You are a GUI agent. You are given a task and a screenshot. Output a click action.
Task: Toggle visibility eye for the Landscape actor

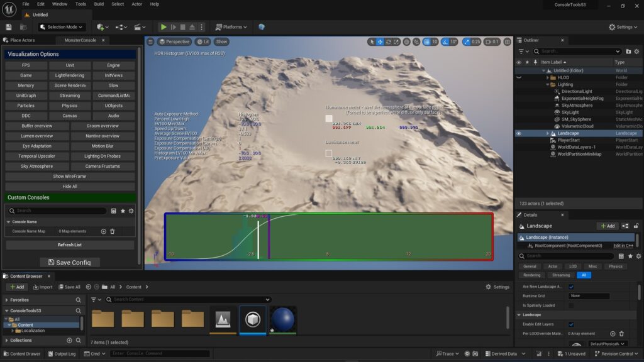[x=519, y=133]
